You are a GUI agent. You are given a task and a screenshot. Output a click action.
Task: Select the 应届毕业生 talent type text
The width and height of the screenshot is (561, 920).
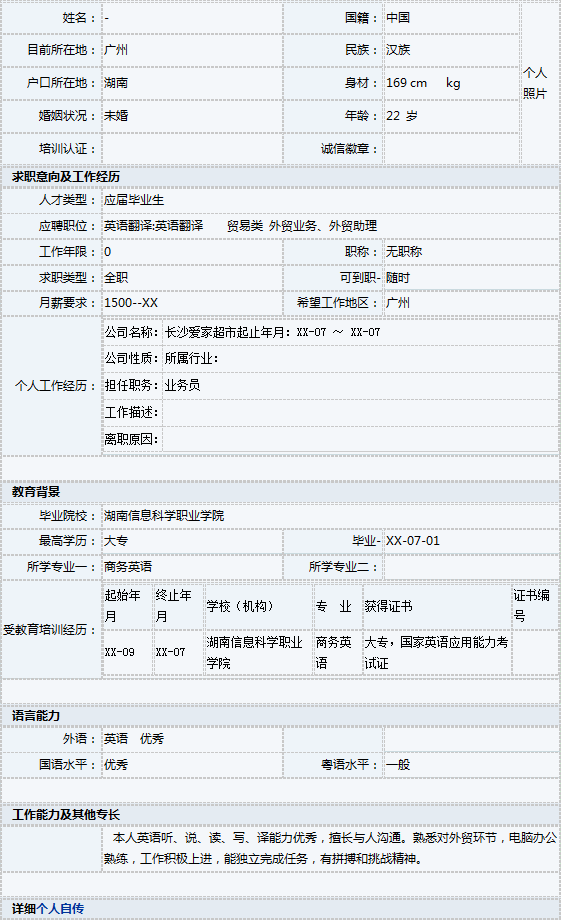click(x=134, y=200)
